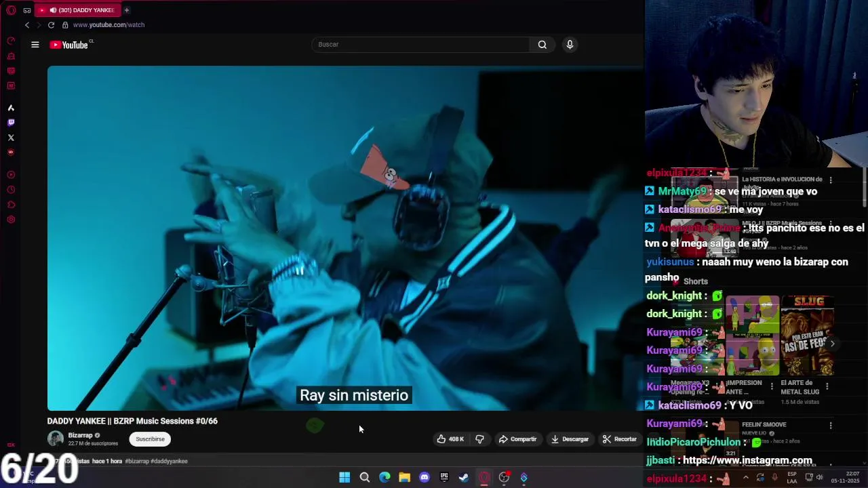The width and height of the screenshot is (868, 488).
Task: Show hidden tray icons chevron
Action: pos(745,477)
